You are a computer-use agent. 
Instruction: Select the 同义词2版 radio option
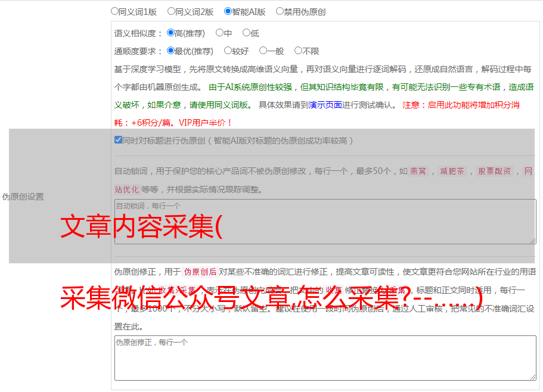tap(171, 11)
